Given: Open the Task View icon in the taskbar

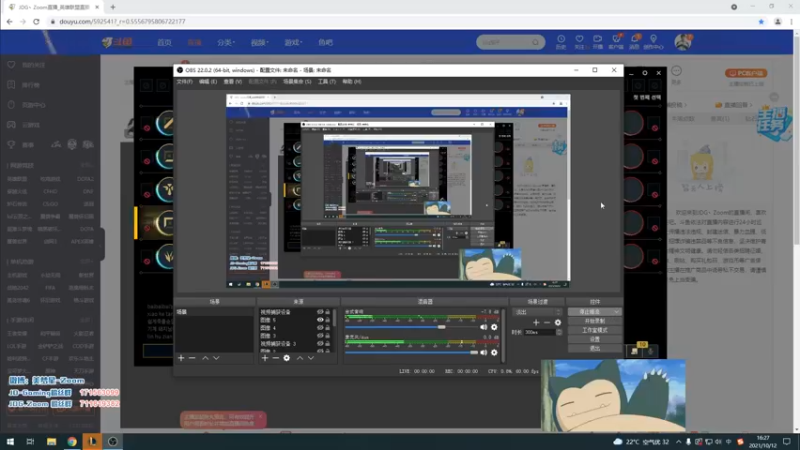Looking at the screenshot, I should point(30,441).
